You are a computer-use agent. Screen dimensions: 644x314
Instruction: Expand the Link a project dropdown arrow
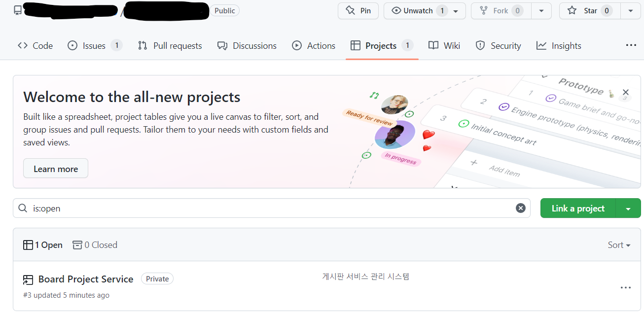point(628,209)
